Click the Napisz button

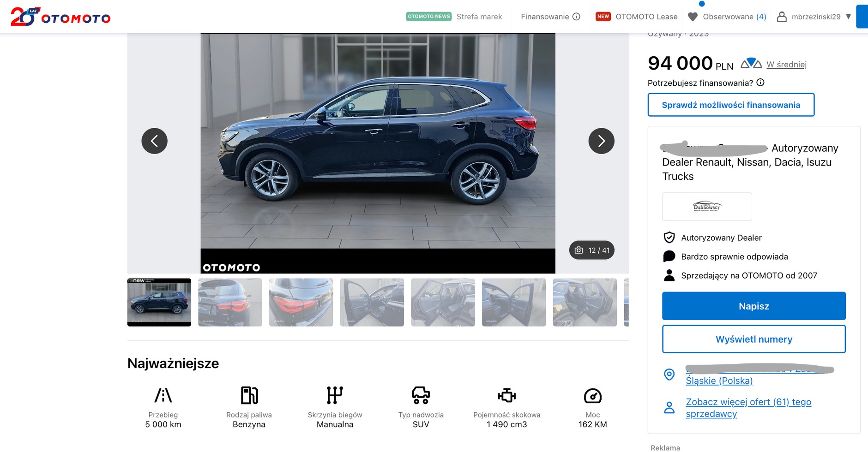click(x=754, y=306)
